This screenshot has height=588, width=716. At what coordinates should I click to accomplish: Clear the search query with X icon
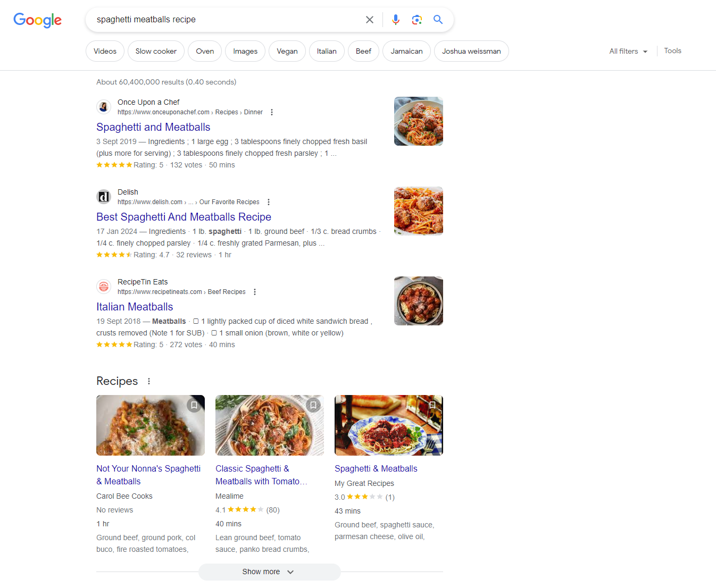coord(370,20)
